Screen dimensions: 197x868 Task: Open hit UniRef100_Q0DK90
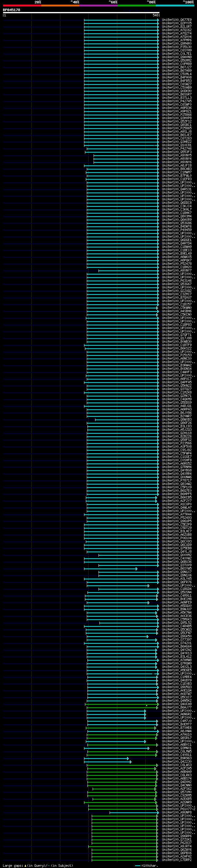tap(176, 91)
